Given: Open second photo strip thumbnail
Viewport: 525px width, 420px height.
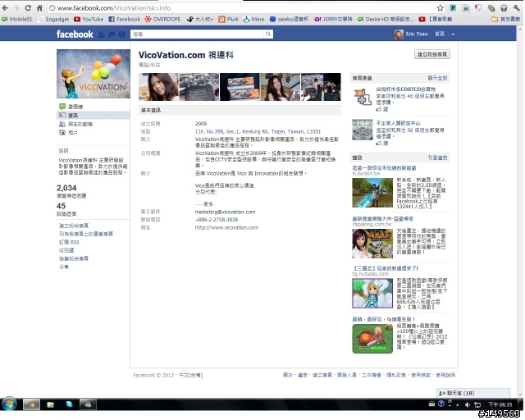Looking at the screenshot, I should pyautogui.click(x=199, y=87).
